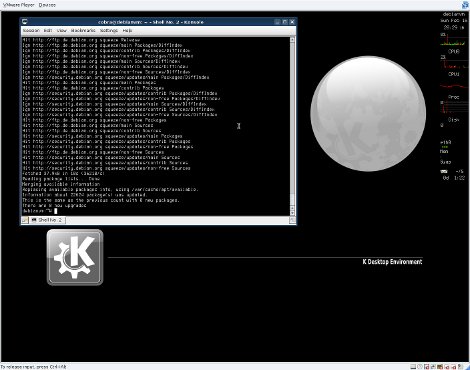This screenshot has width=470, height=370.
Task: Click the 'K Desktop Environment' label on desktop
Action: [392, 262]
